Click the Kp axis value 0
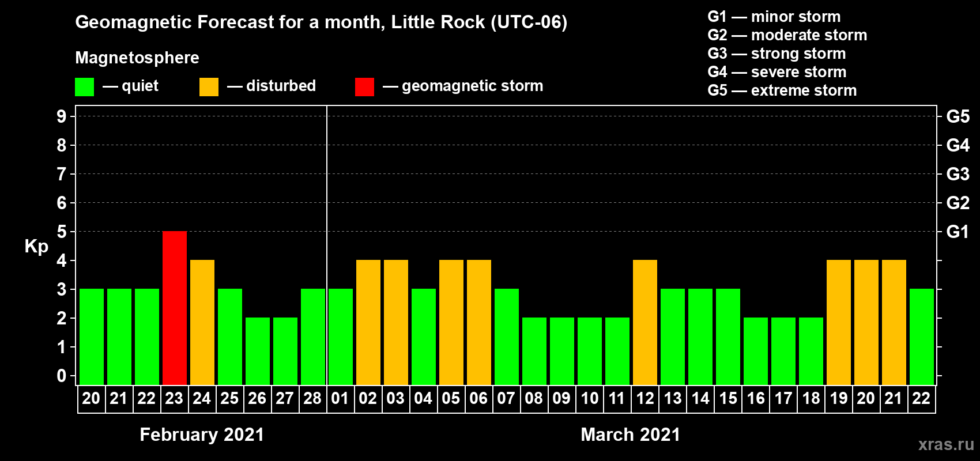 (x=62, y=376)
